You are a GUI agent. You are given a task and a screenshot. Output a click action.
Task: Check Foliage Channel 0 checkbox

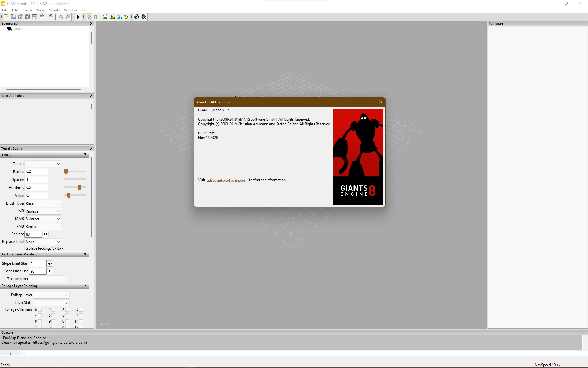pyautogui.click(x=40, y=310)
